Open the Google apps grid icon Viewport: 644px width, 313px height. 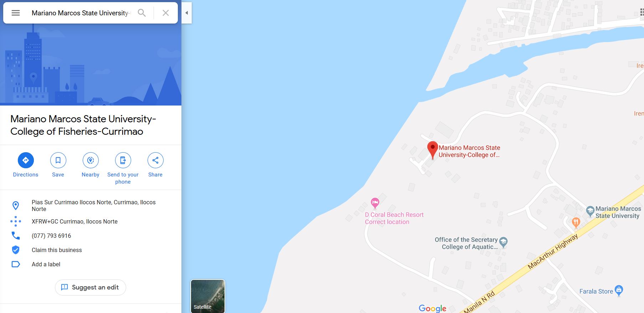[642, 13]
